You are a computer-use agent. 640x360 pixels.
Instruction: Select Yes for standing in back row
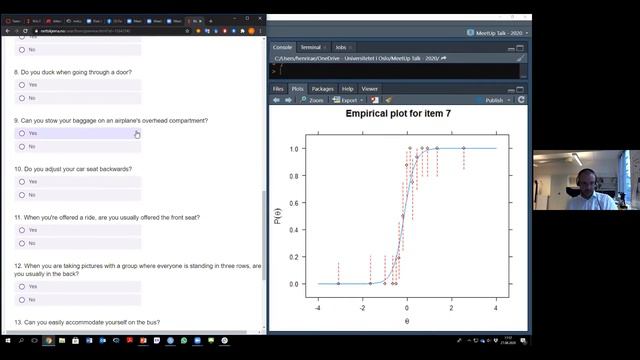tap(22, 287)
